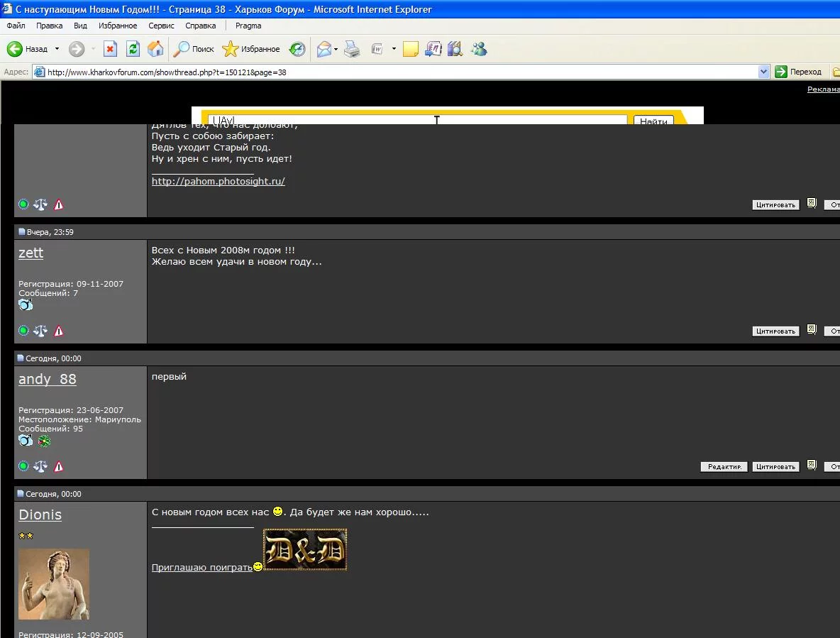840x638 pixels.
Task: Click the Редактир. button in andy_88's post
Action: pyautogui.click(x=724, y=466)
